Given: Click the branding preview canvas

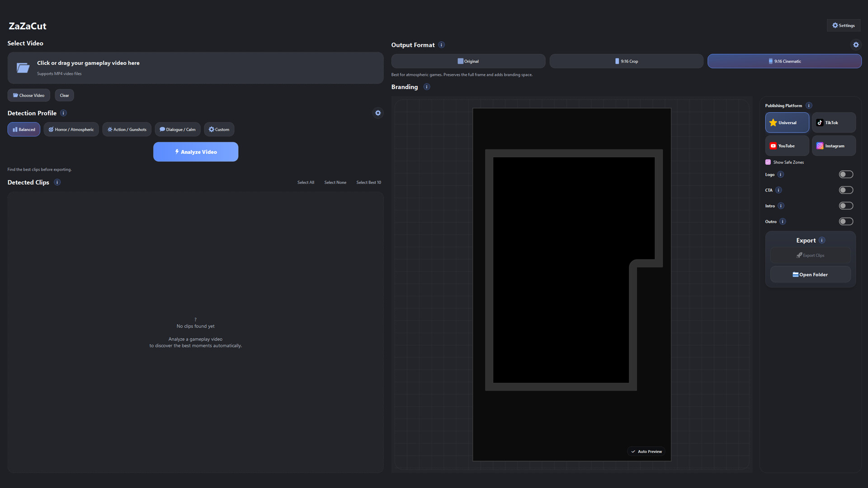Looking at the screenshot, I should (572, 285).
